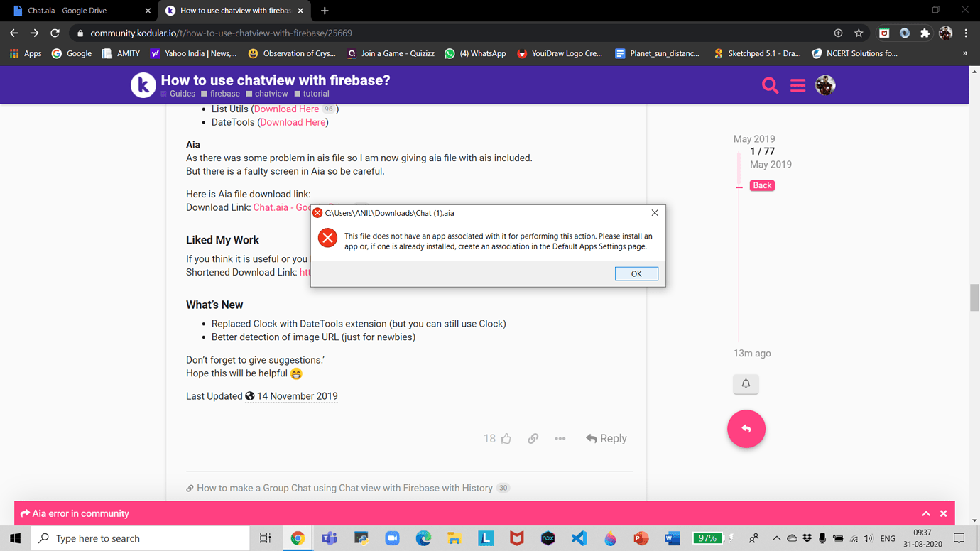Open the user avatar in the forum header
This screenshot has height=551, width=980.
click(825, 85)
